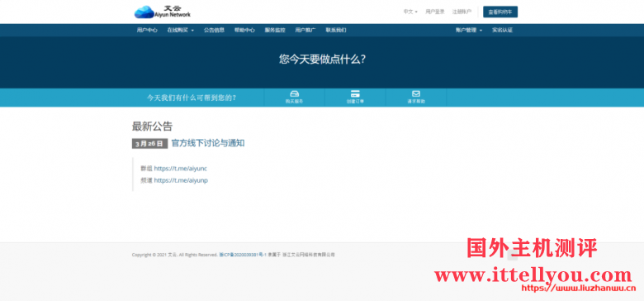The height and width of the screenshot is (301, 644).
Task: Expand the 账户管理 dropdown
Action: [x=469, y=30]
